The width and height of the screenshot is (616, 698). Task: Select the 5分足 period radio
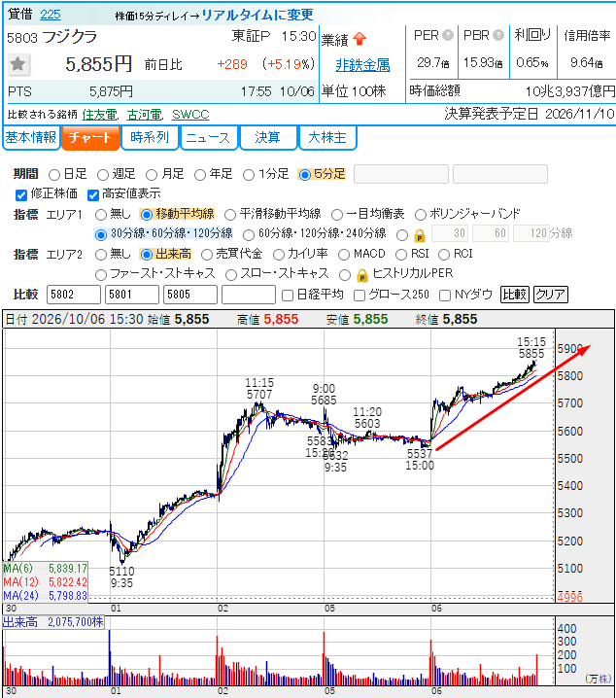tap(305, 175)
